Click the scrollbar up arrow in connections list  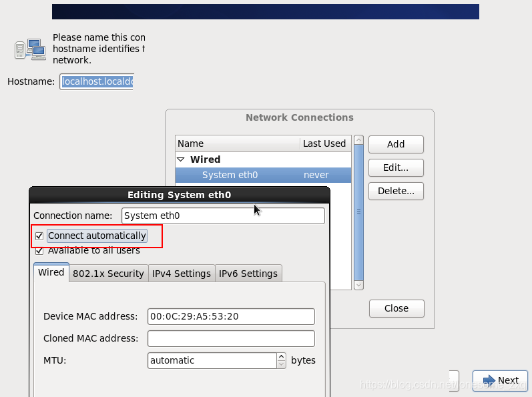click(x=358, y=139)
